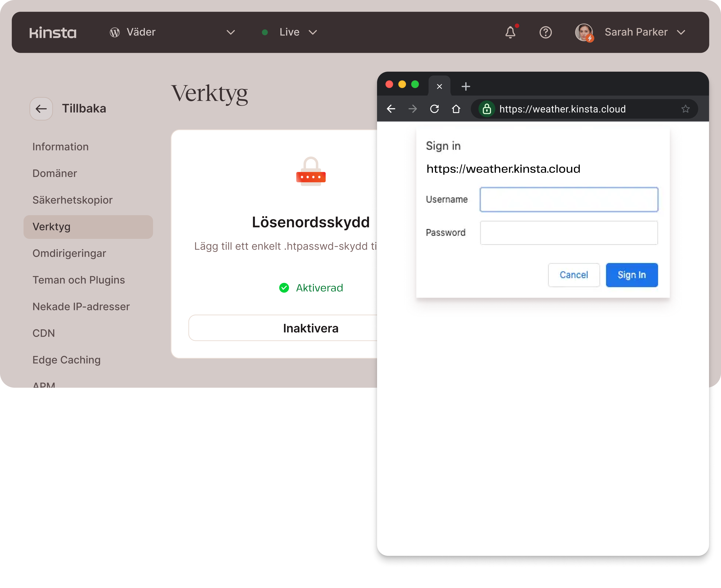Image resolution: width=721 pixels, height=588 pixels.
Task: Click Cancel in the sign-in dialog
Action: coord(574,275)
